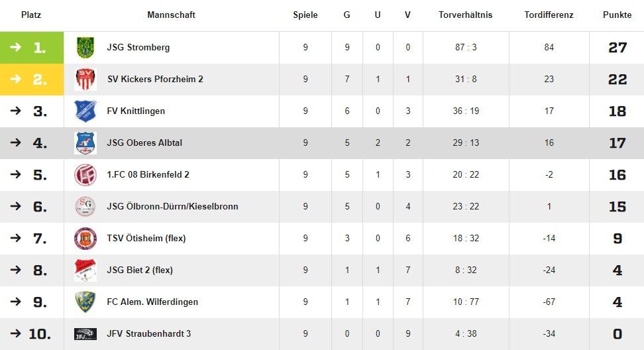Open the TSV Ötisheim club crest

click(85, 239)
